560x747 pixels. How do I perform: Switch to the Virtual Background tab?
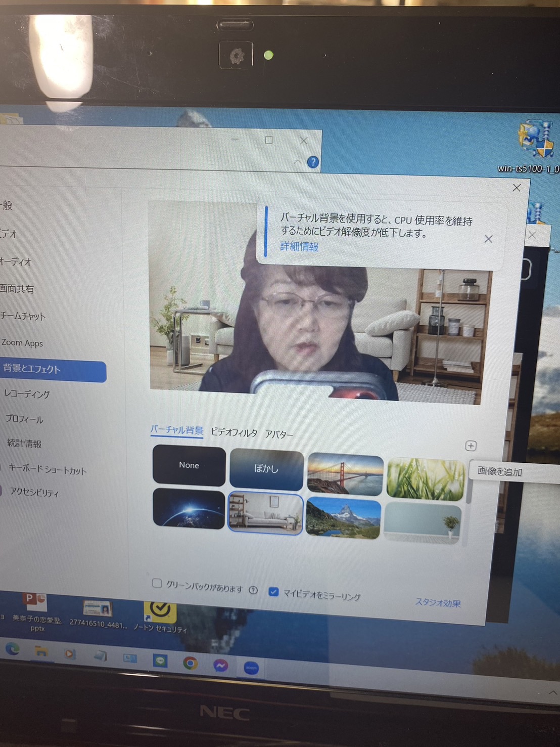(x=176, y=430)
